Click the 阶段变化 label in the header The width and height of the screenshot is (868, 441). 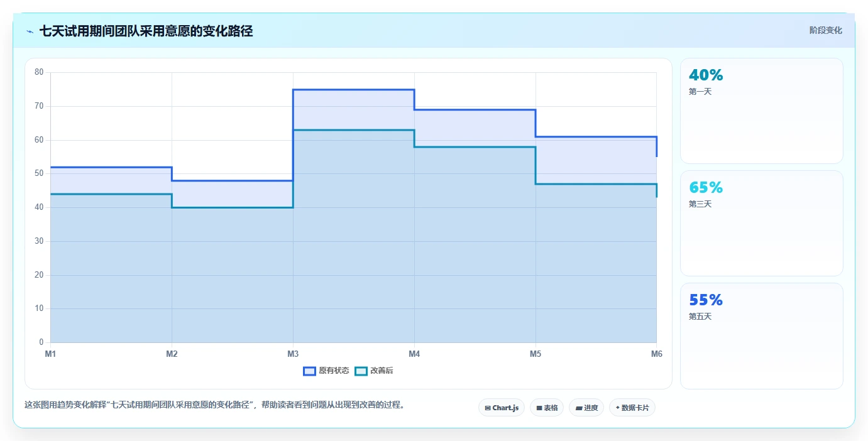coord(825,31)
